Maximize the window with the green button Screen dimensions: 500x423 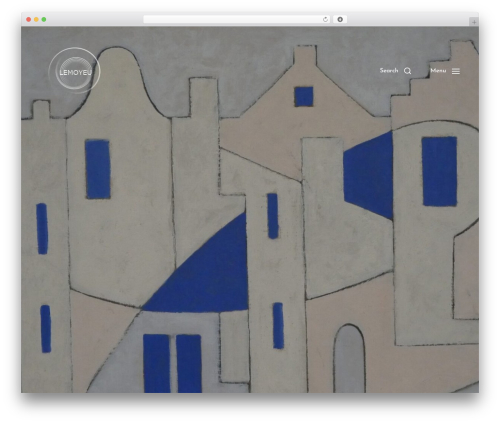pyautogui.click(x=44, y=19)
